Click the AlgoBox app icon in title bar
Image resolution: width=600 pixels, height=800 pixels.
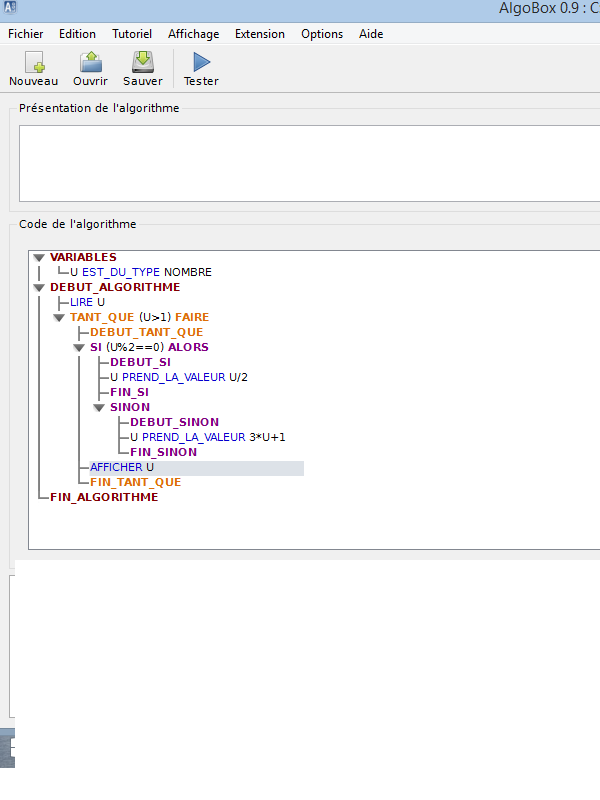(10, 8)
